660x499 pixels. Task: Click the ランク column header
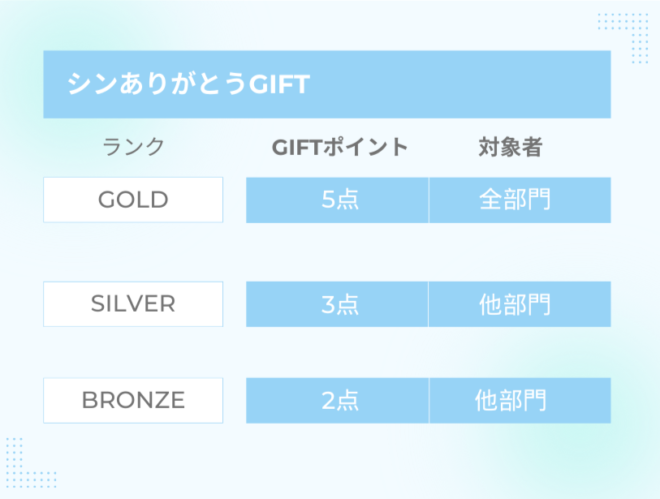coord(133,147)
